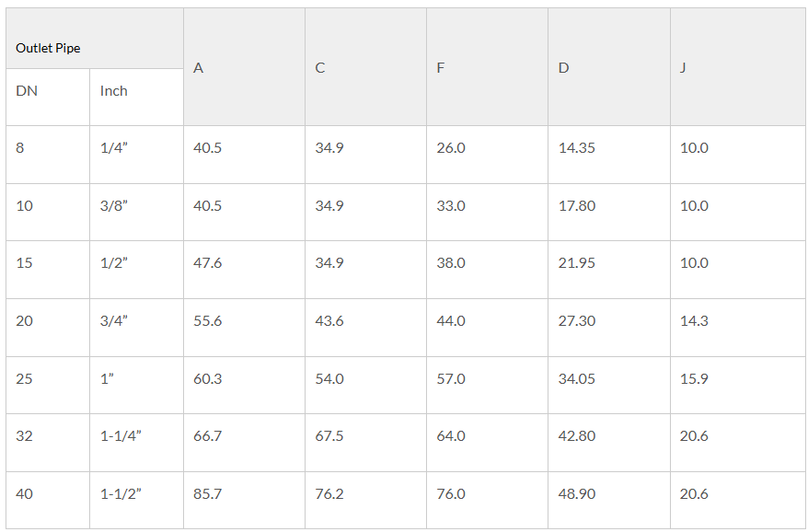
Task: Select the 42.80 cell in column D
Action: click(609, 443)
